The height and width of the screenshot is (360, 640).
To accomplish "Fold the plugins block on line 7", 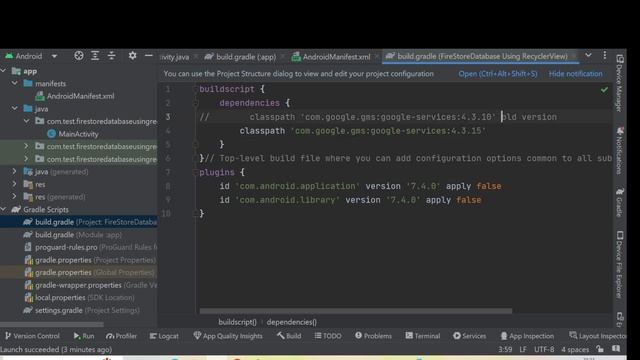I will (196, 172).
